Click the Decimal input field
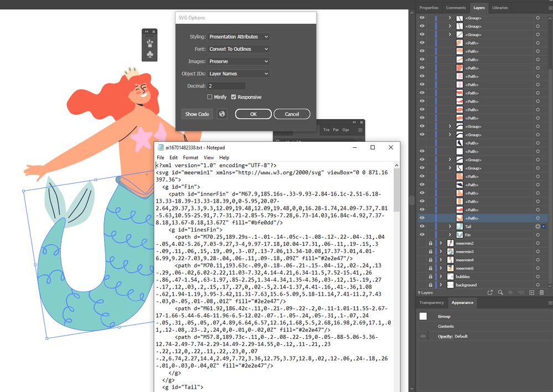Image resolution: width=553 pixels, height=392 pixels. 226,86
